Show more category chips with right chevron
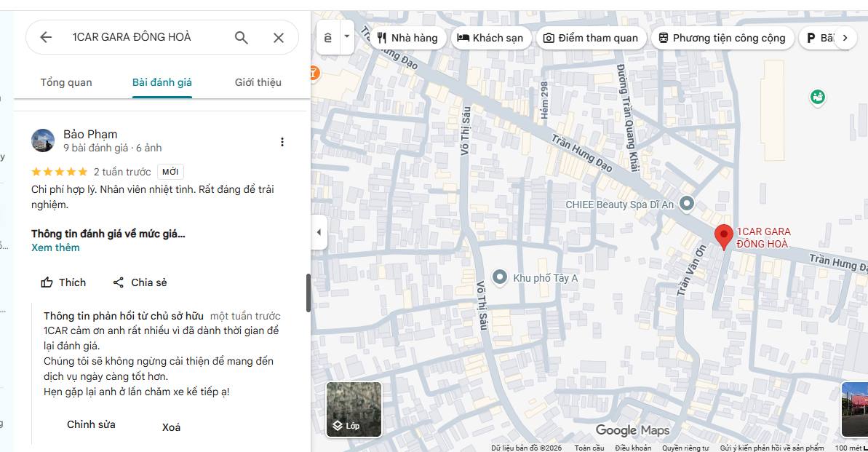The height and width of the screenshot is (452, 868). click(x=845, y=38)
